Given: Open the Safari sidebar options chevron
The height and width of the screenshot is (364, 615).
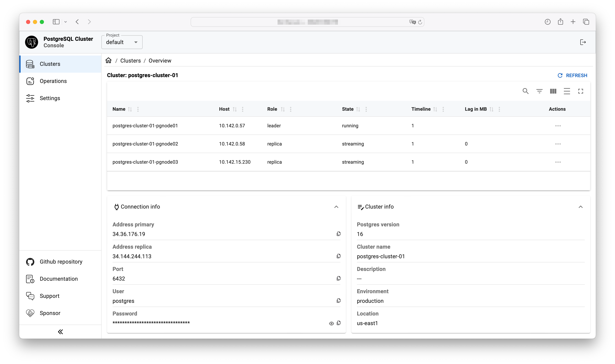Looking at the screenshot, I should pos(66,22).
